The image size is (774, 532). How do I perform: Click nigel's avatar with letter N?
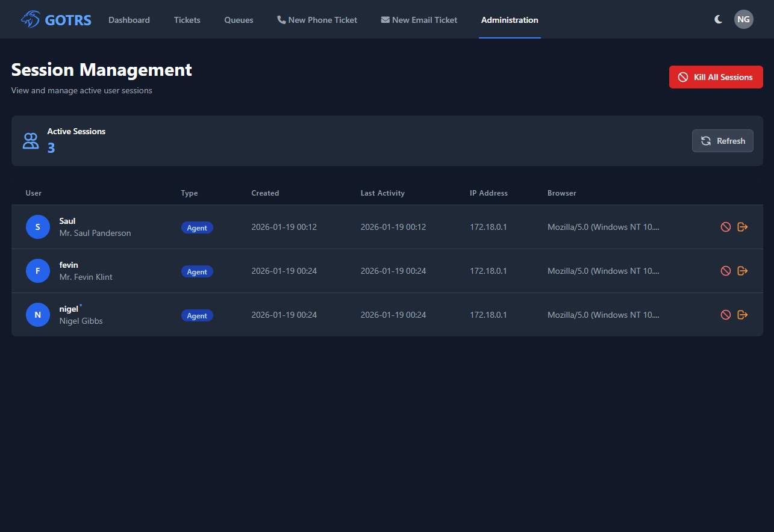pos(37,315)
